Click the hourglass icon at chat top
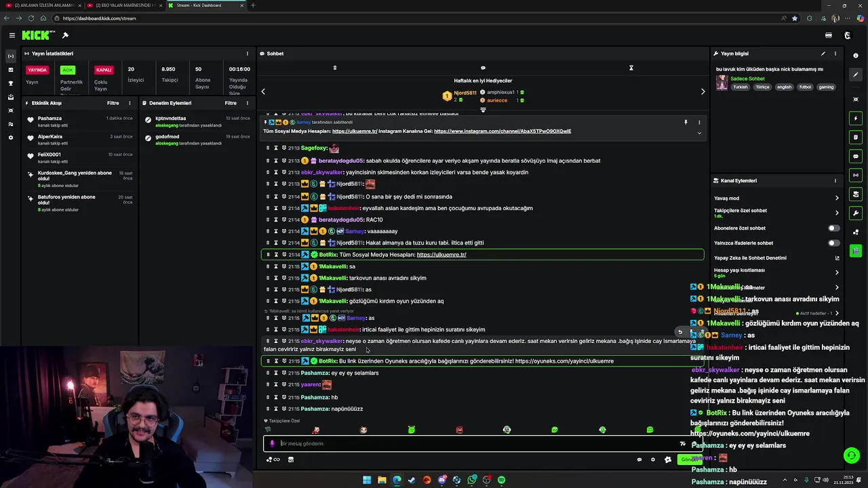868x488 pixels. pyautogui.click(x=631, y=68)
